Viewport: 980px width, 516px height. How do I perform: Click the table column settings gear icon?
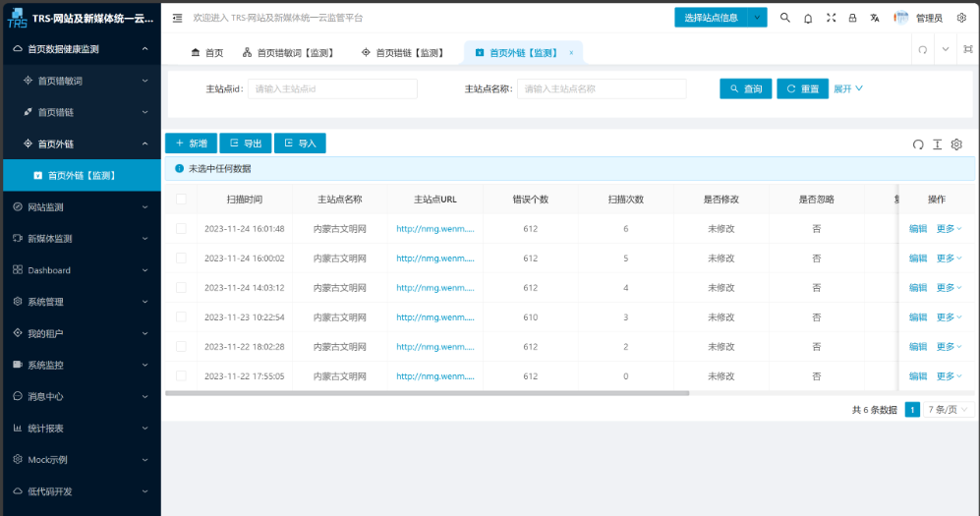point(956,144)
